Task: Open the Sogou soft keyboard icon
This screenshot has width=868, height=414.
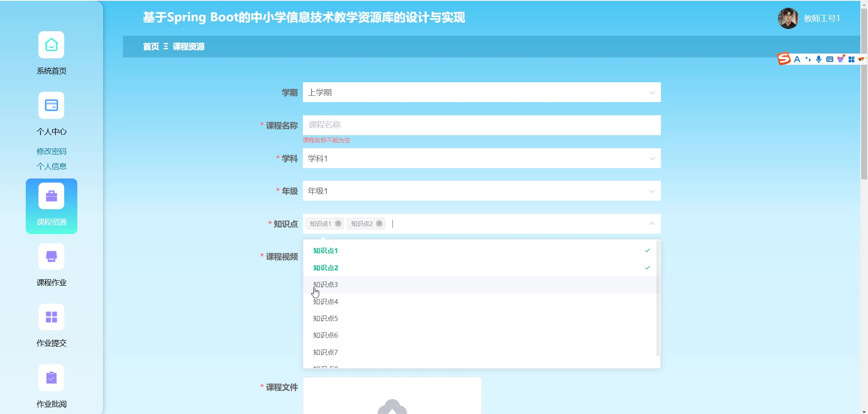Action: [830, 59]
